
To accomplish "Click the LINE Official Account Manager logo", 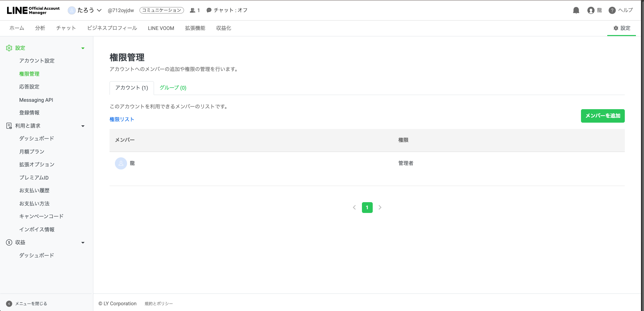I will pyautogui.click(x=33, y=10).
